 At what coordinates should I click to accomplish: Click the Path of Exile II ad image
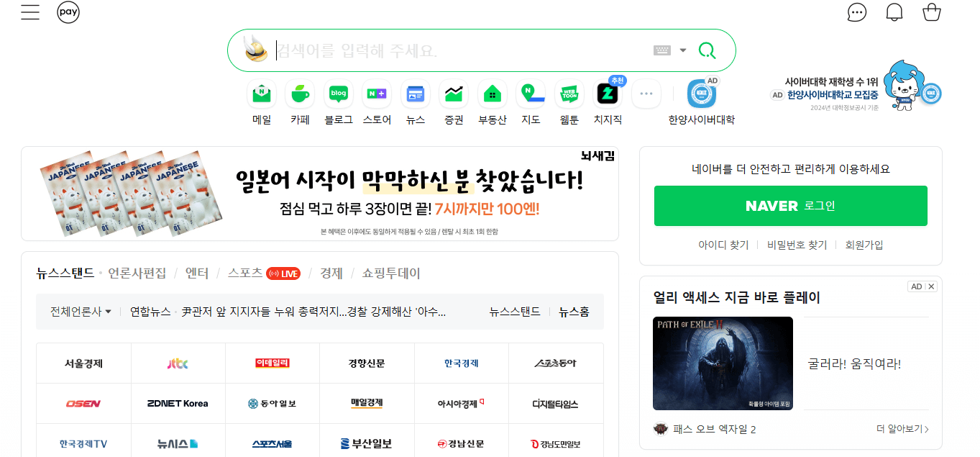tap(723, 363)
